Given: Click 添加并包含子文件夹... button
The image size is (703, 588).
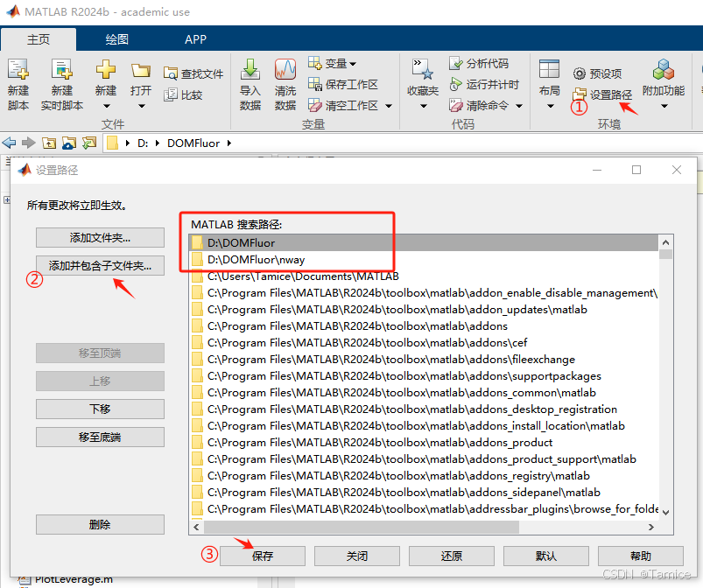Looking at the screenshot, I should (100, 265).
